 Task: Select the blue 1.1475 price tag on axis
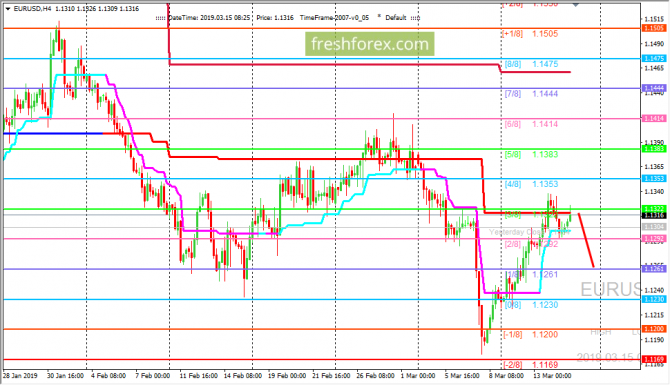[654, 59]
